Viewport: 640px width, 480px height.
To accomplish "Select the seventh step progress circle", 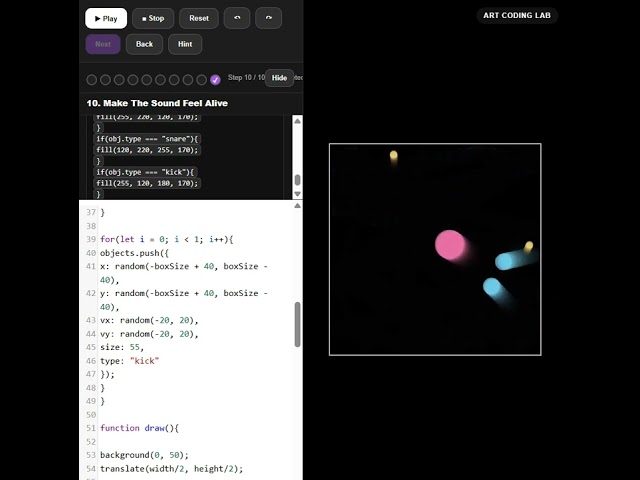I will [x=174, y=80].
